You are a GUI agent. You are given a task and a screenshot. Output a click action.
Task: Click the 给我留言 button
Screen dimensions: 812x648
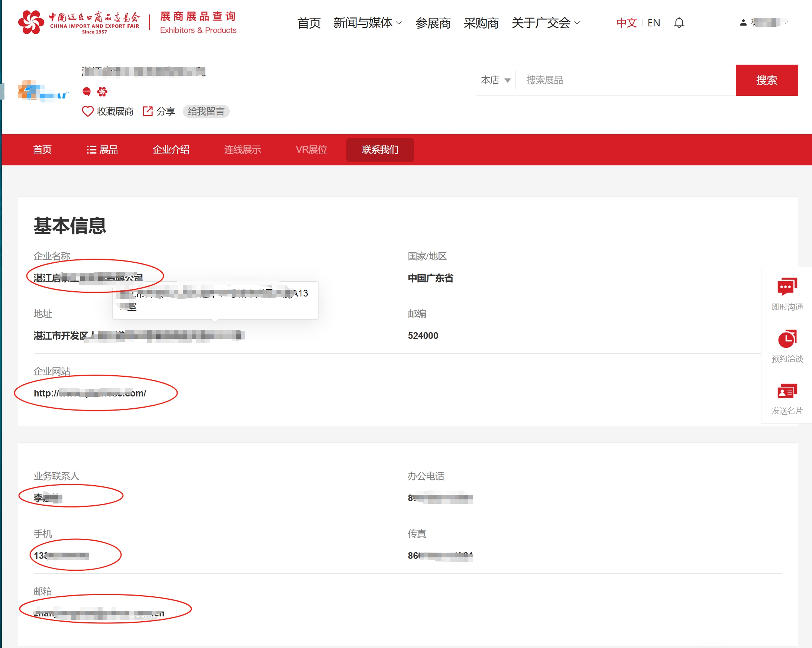[x=206, y=111]
